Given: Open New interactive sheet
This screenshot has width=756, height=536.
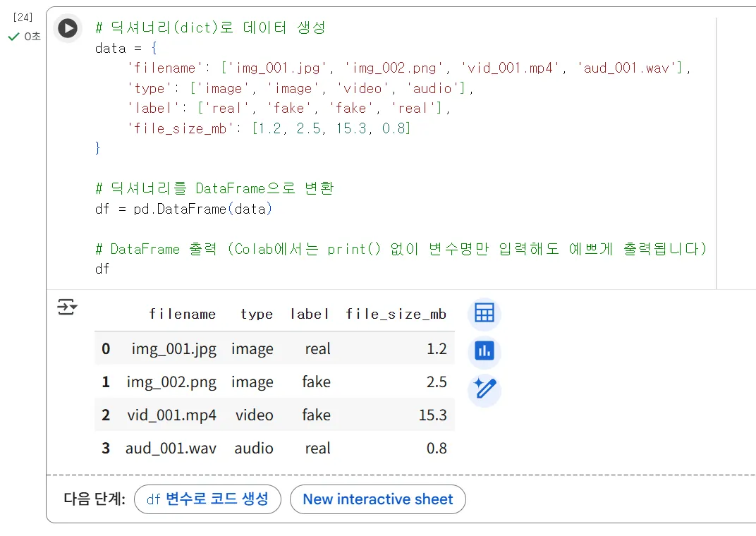Looking at the screenshot, I should (377, 499).
